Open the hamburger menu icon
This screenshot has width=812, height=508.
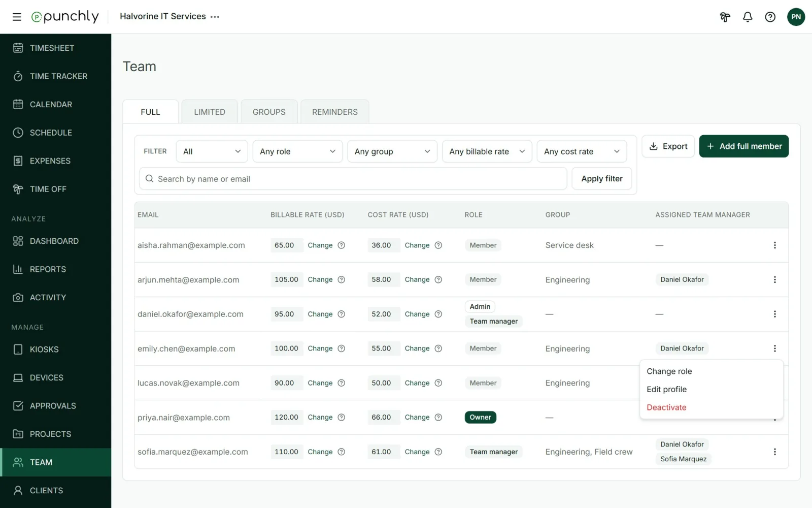[17, 17]
